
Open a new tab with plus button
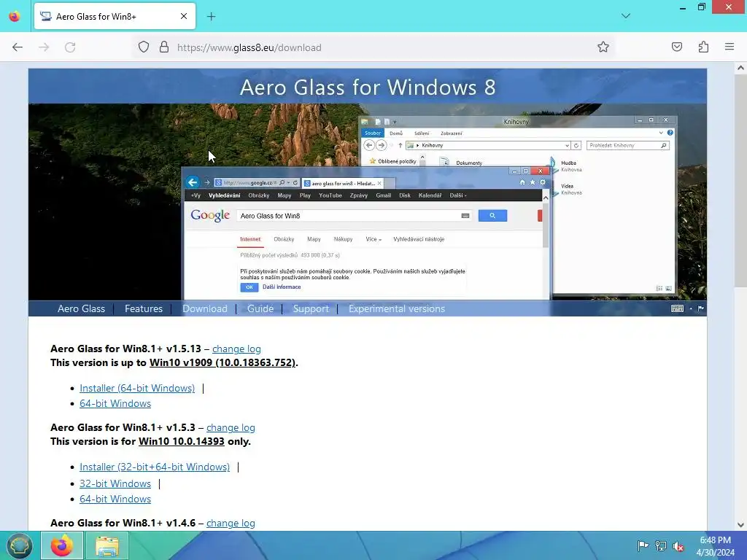pos(211,17)
